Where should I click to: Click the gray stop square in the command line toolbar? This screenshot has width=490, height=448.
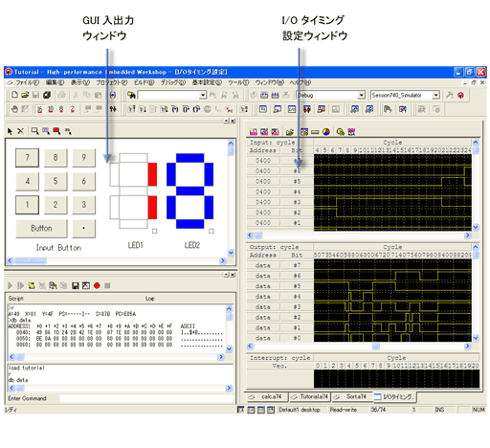(x=107, y=285)
